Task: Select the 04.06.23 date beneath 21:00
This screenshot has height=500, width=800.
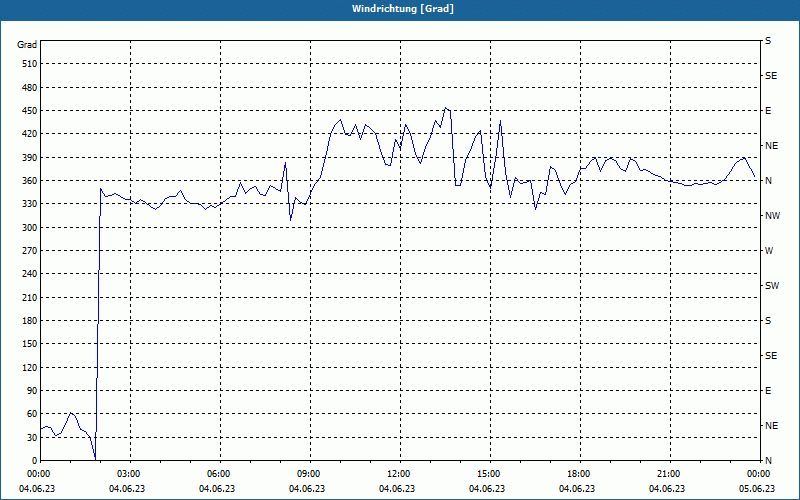Action: 667,489
